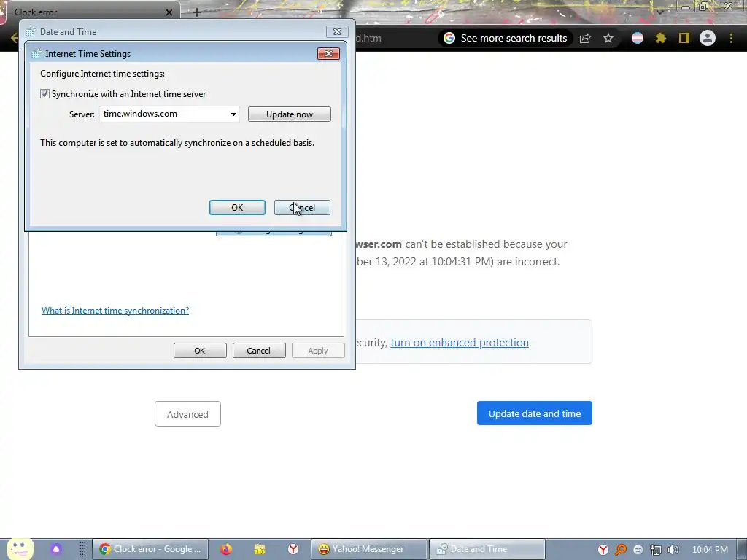The width and height of the screenshot is (747, 560).
Task: Click Cancel in the Date and Time window
Action: tap(259, 351)
